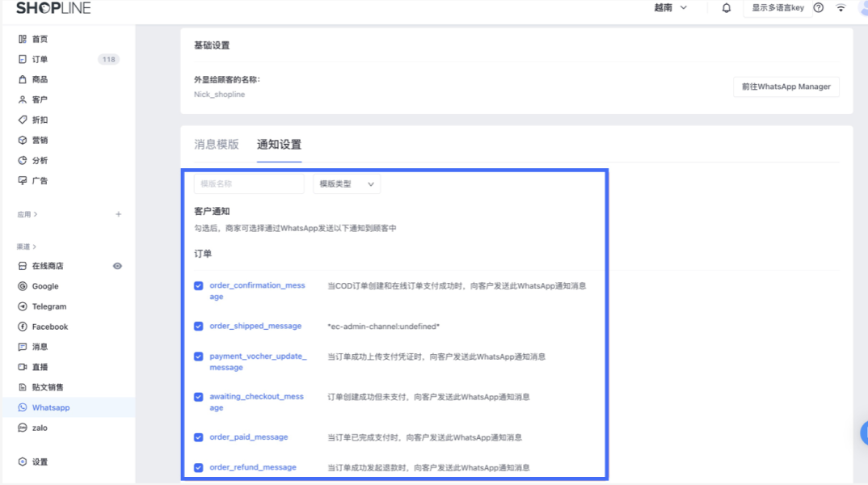Viewport: 868px width, 485px height.
Task: Switch to the 通知设置 tab
Action: [x=279, y=145]
